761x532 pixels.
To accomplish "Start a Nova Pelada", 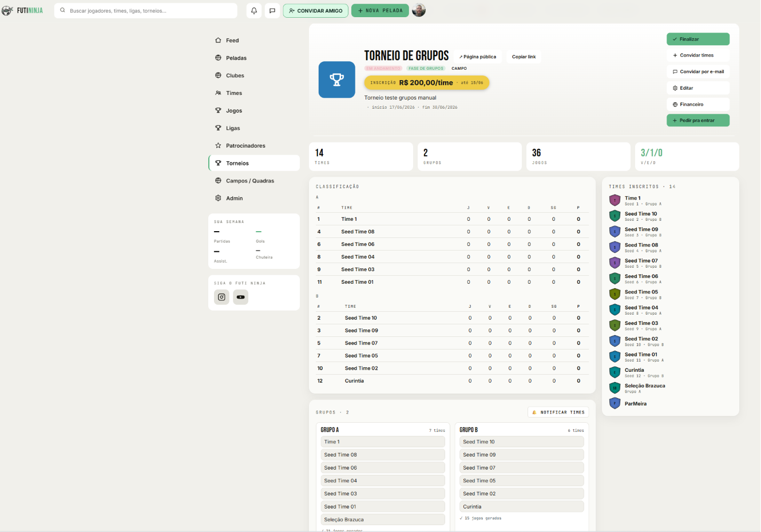I will coord(380,10).
